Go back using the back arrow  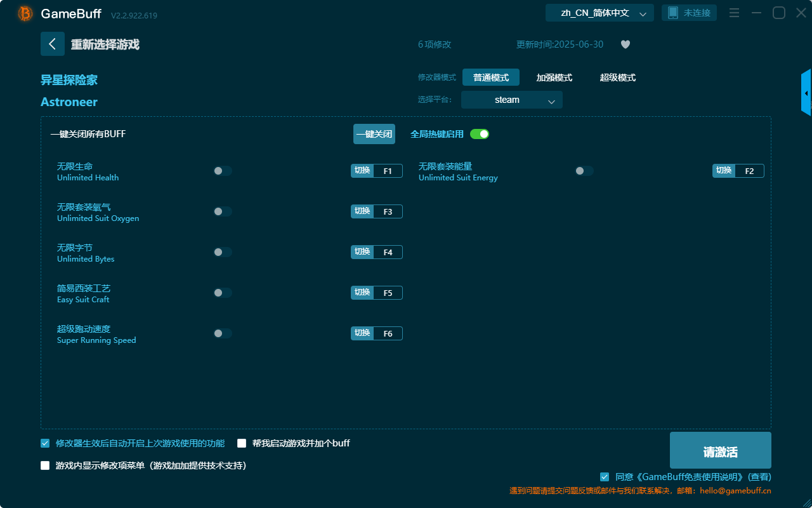53,43
